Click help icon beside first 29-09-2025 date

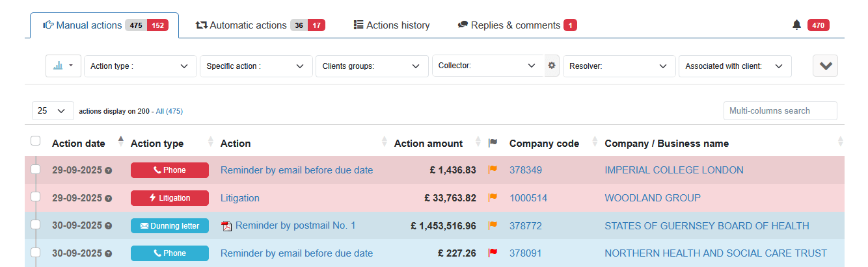pyautogui.click(x=109, y=171)
